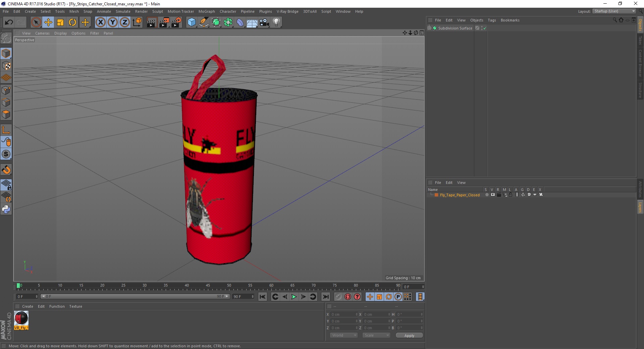Select the Live Selection tool

[36, 22]
